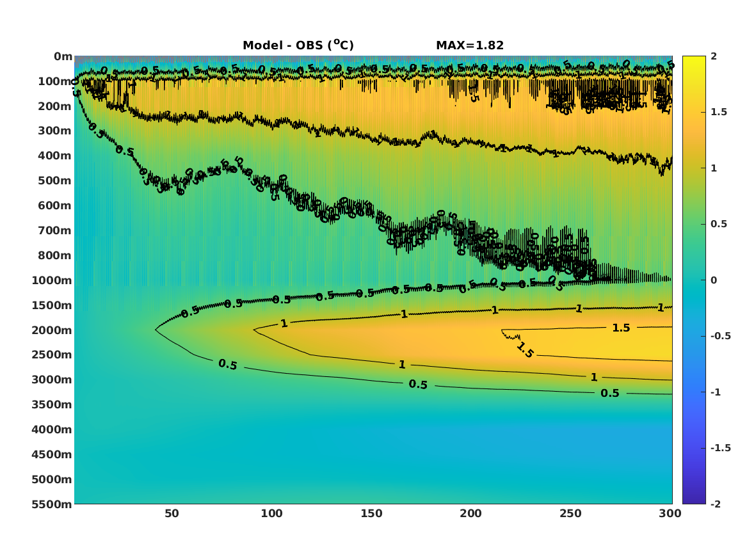Click the x-axis tick label "100"
Screen dimensions: 747x560
(x=271, y=513)
